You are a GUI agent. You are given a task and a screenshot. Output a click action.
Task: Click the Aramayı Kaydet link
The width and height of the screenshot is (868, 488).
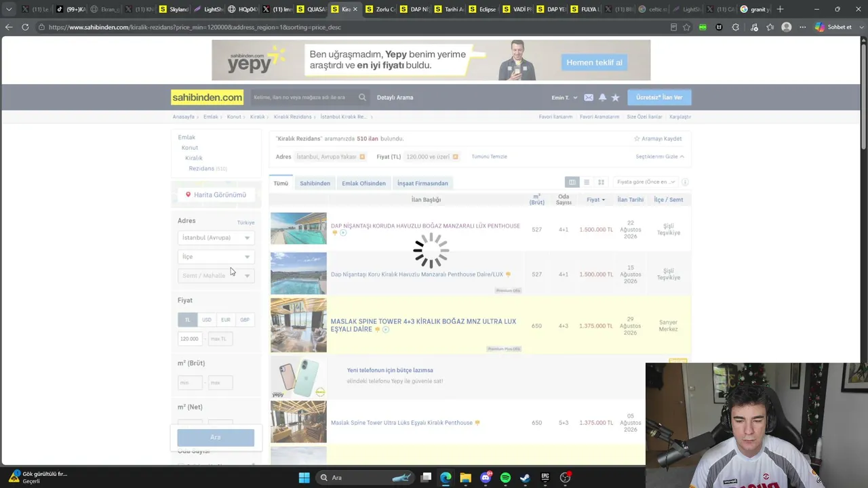point(658,139)
